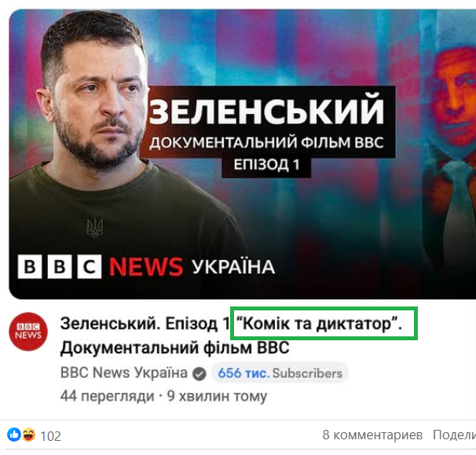This screenshot has height=455, width=476.
Task: Open the video title Зеленський. Епізод 1
Action: tap(145, 324)
